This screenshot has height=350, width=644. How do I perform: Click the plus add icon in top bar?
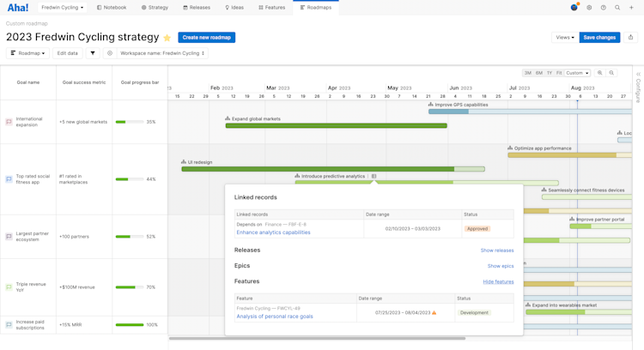631,8
